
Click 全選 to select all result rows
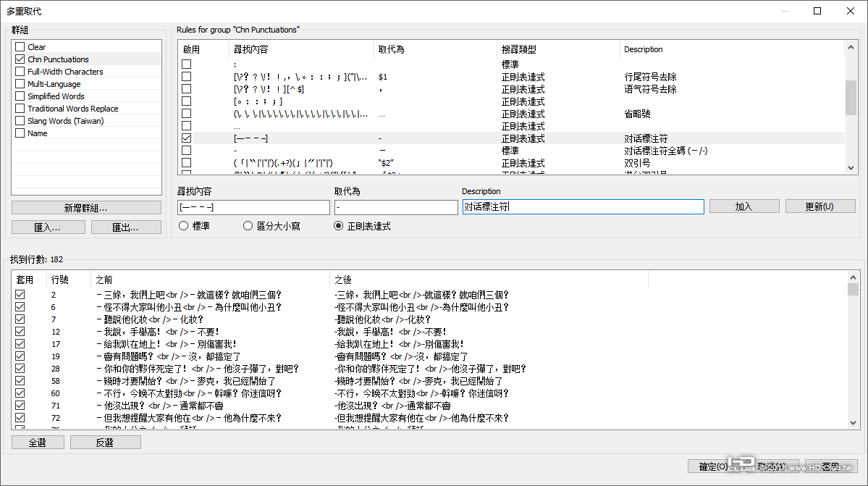click(x=38, y=442)
